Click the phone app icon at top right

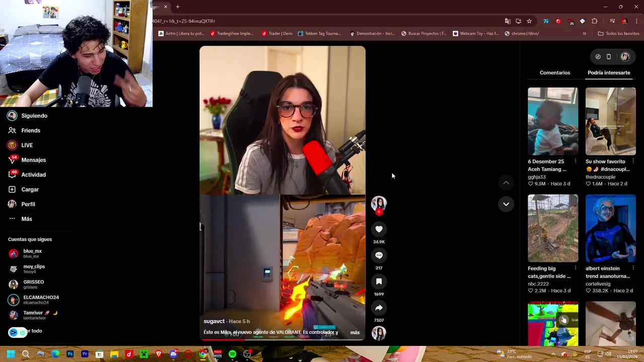(609, 57)
